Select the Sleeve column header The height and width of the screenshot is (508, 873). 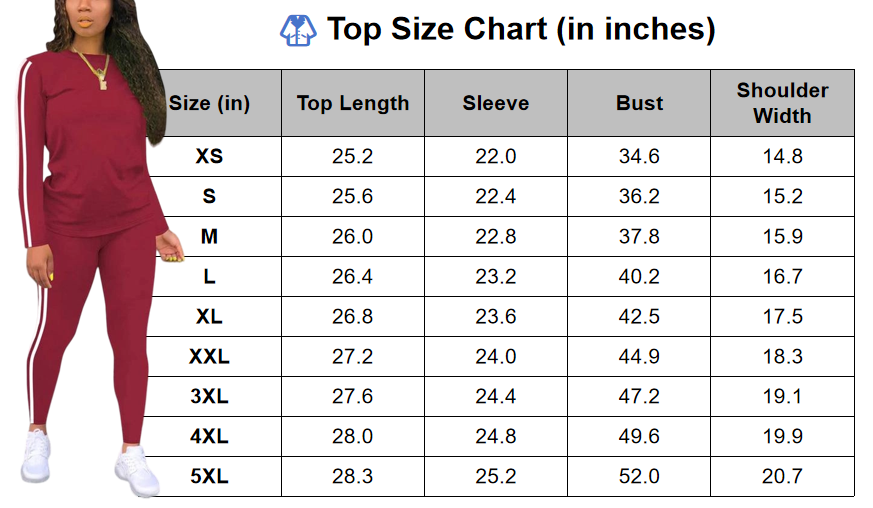tap(496, 103)
